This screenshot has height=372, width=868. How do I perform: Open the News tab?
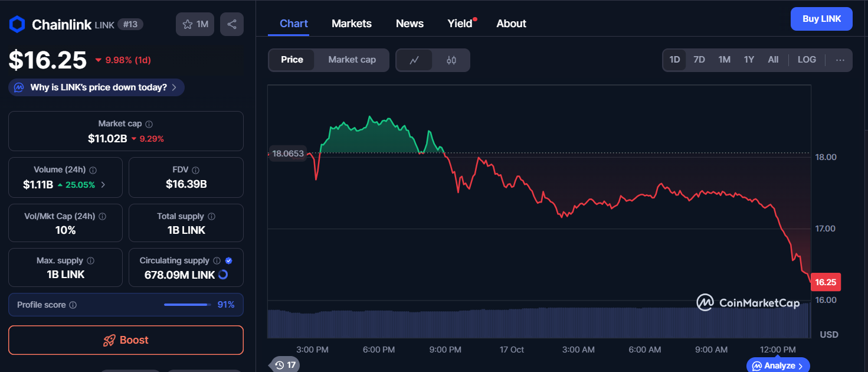[410, 23]
